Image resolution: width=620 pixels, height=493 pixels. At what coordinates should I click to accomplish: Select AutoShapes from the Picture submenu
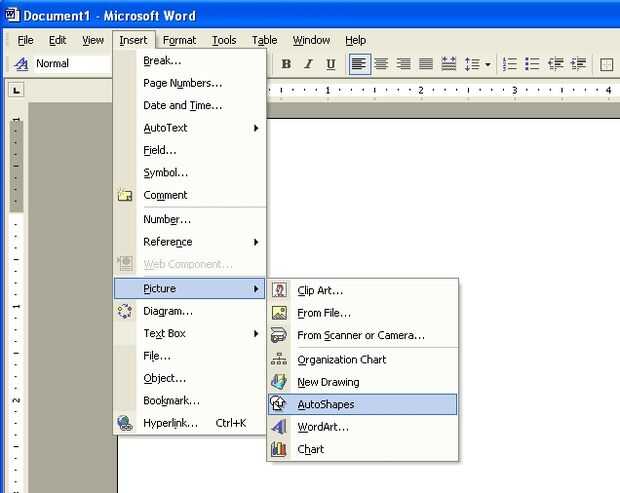(x=363, y=404)
